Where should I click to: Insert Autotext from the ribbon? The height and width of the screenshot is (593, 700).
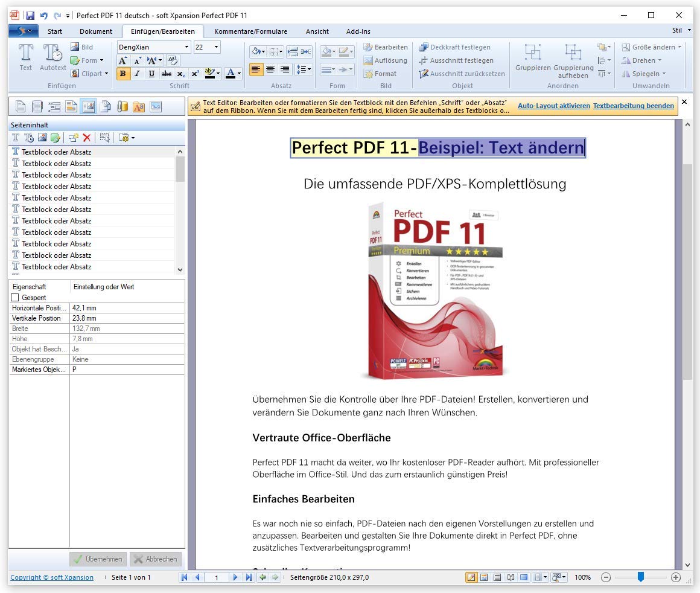pos(52,57)
